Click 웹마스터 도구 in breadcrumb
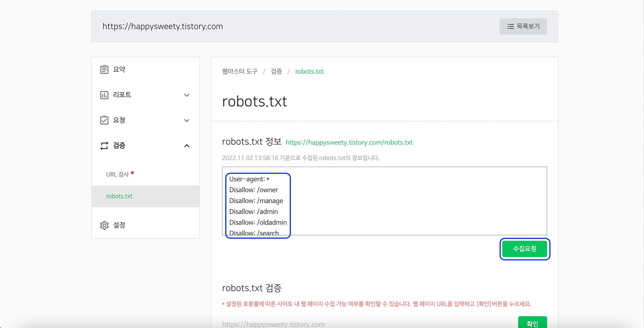 (x=239, y=71)
